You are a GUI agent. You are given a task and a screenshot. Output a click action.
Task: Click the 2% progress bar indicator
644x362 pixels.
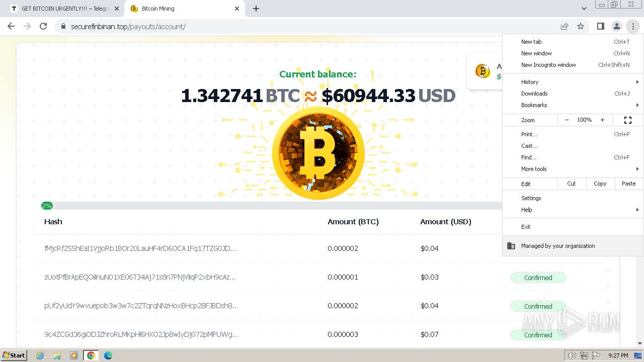point(47,206)
